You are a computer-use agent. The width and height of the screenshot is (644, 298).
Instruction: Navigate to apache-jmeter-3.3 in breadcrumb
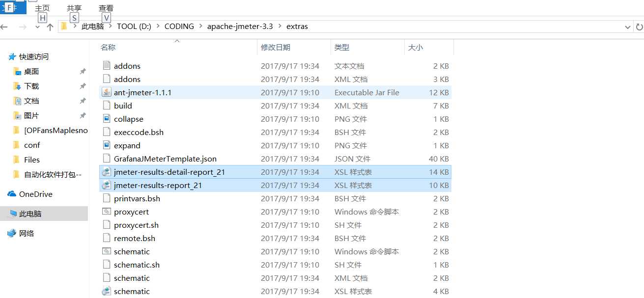click(240, 27)
